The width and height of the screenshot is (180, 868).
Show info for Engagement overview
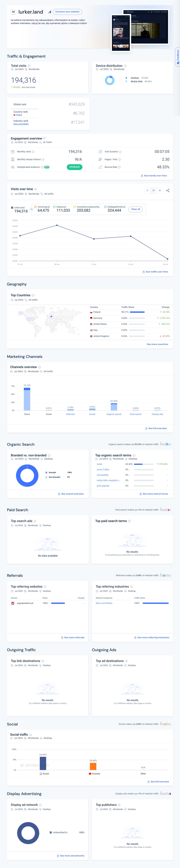pos(44,138)
